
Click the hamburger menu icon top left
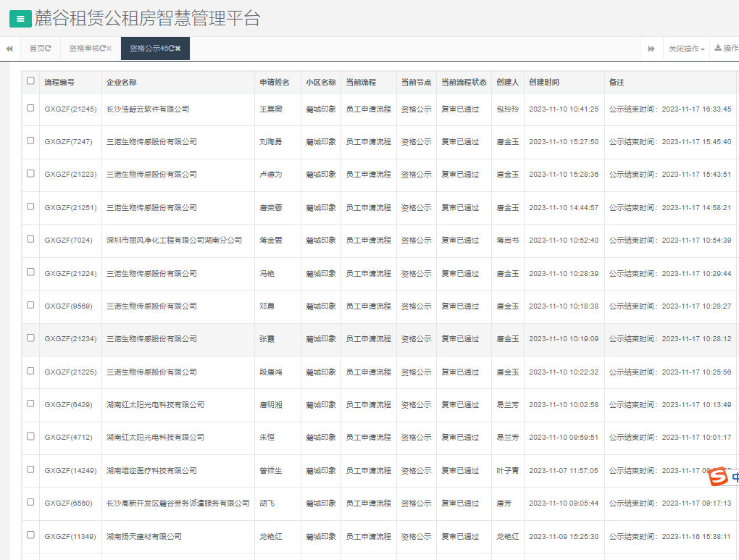click(19, 19)
